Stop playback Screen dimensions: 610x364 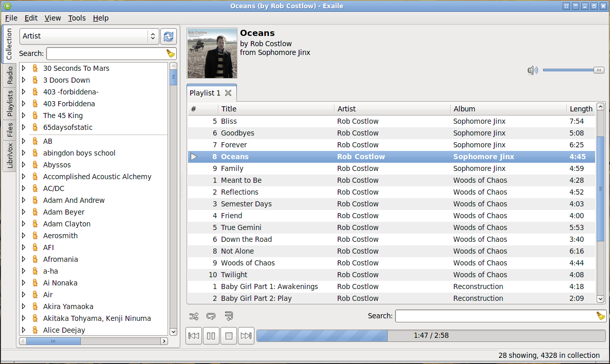pos(229,336)
